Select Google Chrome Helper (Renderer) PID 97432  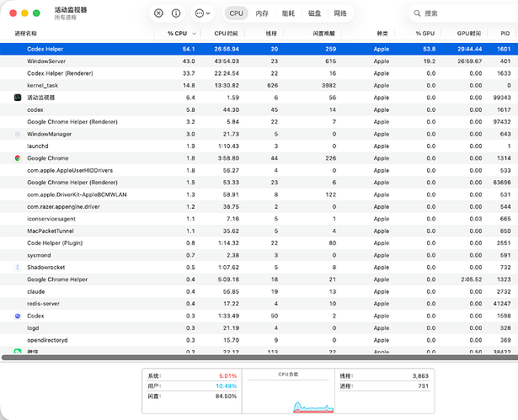coord(259,122)
